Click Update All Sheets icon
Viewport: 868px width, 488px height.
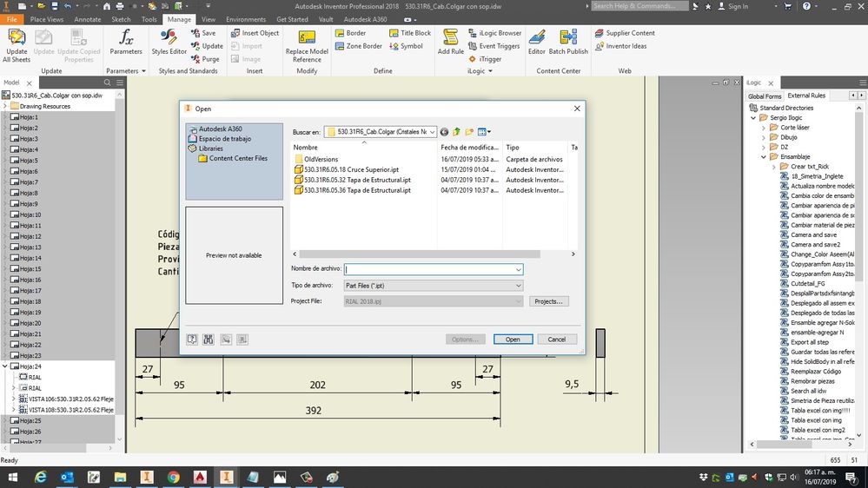[x=17, y=37]
